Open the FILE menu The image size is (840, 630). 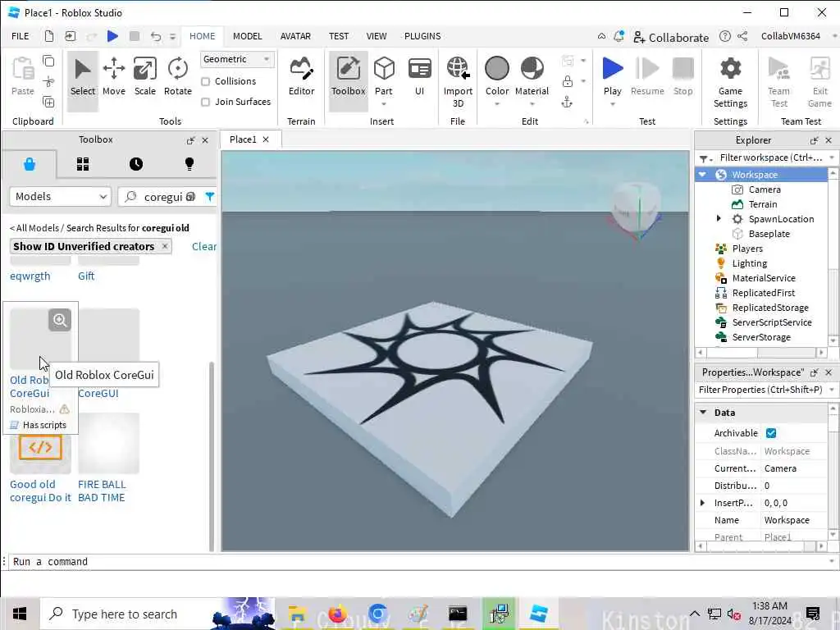click(21, 36)
